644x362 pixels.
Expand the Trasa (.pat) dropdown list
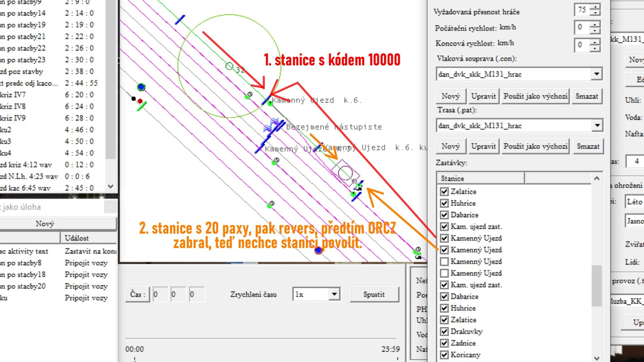tap(597, 125)
